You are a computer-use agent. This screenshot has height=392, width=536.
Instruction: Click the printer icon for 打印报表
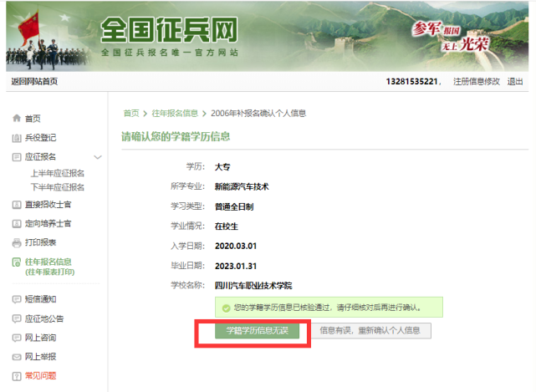17,243
